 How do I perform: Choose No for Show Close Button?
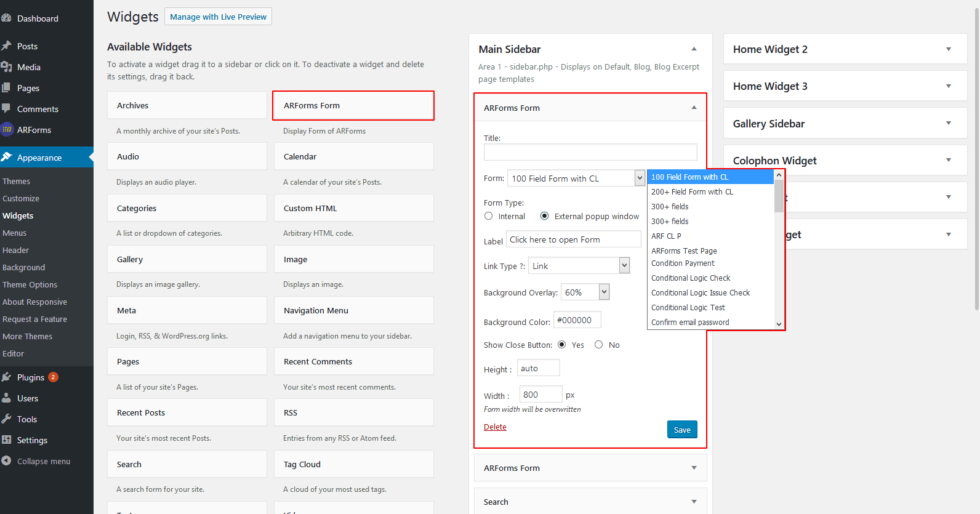point(599,345)
